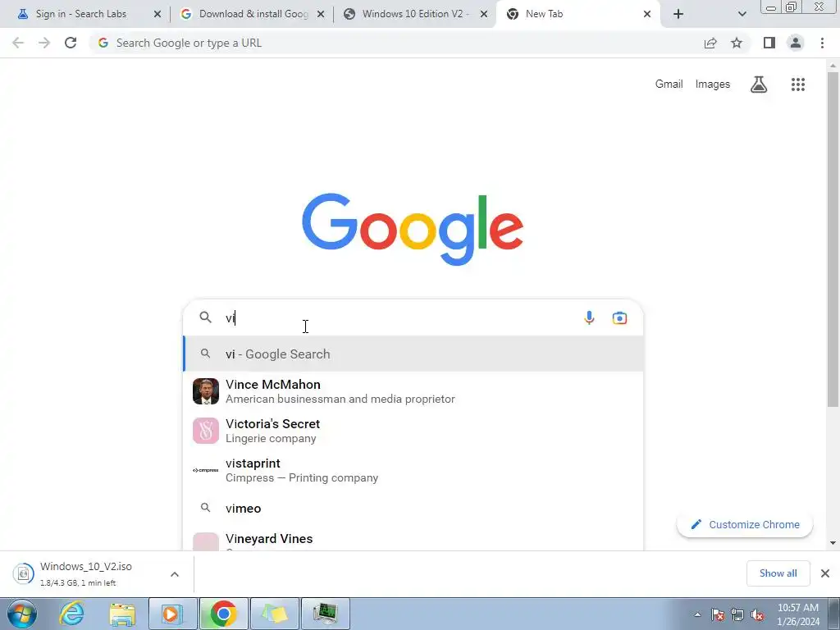Close the Download & install Google tab

[x=321, y=14]
